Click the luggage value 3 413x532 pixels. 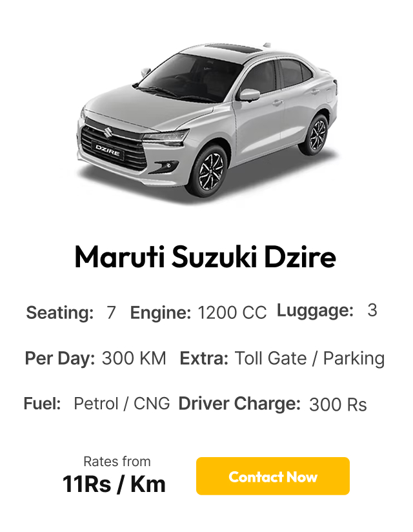[372, 311]
